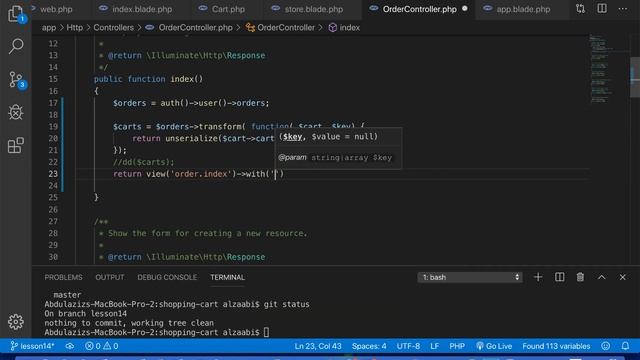Open the '1: bash' terminal selector dropdown
Screen dimensions: 640x360
tap(470, 277)
